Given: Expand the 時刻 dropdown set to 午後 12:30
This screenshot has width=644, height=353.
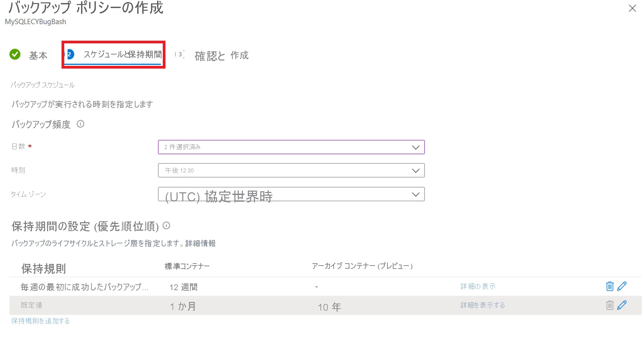Looking at the screenshot, I should (x=291, y=170).
